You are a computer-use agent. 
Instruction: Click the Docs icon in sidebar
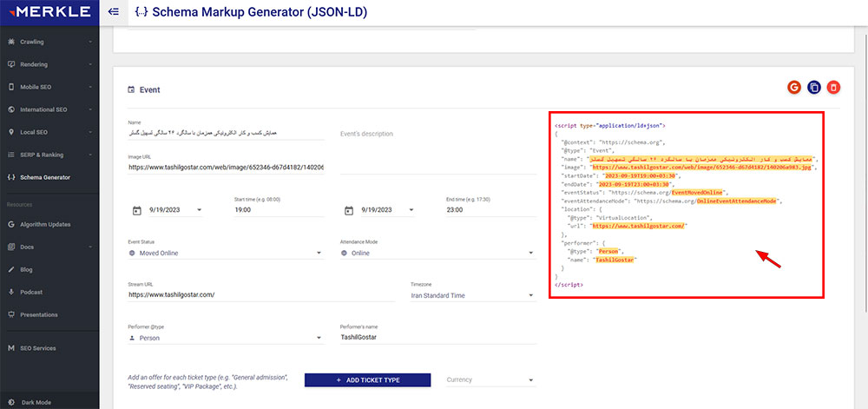pyautogui.click(x=11, y=247)
